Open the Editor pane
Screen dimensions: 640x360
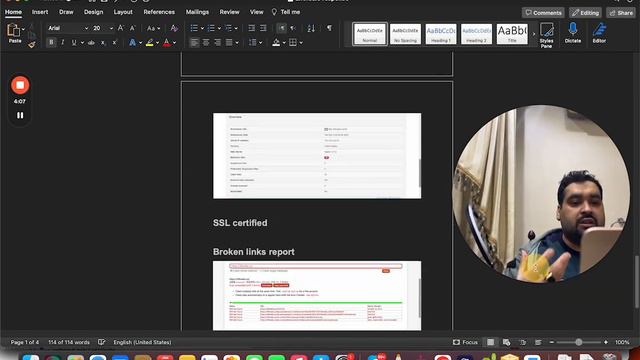599,33
